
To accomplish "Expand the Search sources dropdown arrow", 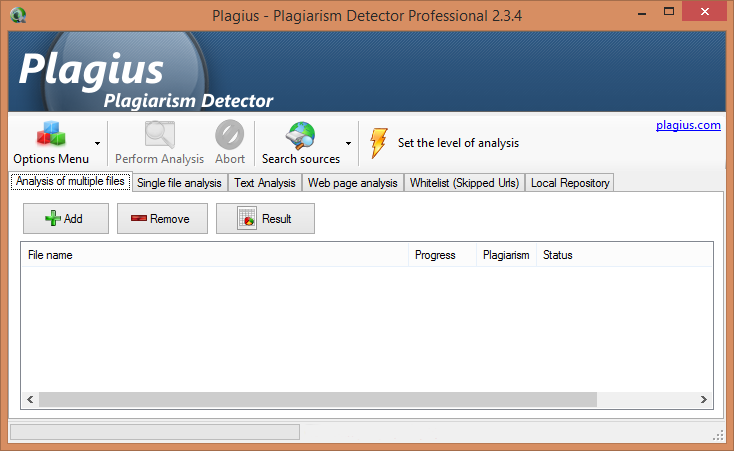I will tap(348, 143).
